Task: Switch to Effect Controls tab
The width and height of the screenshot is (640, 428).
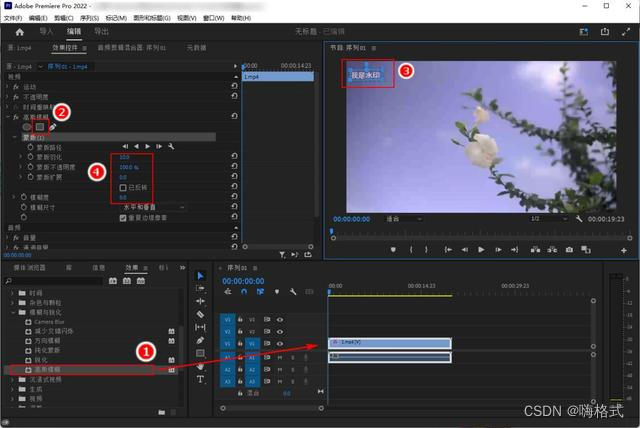Action: point(65,48)
